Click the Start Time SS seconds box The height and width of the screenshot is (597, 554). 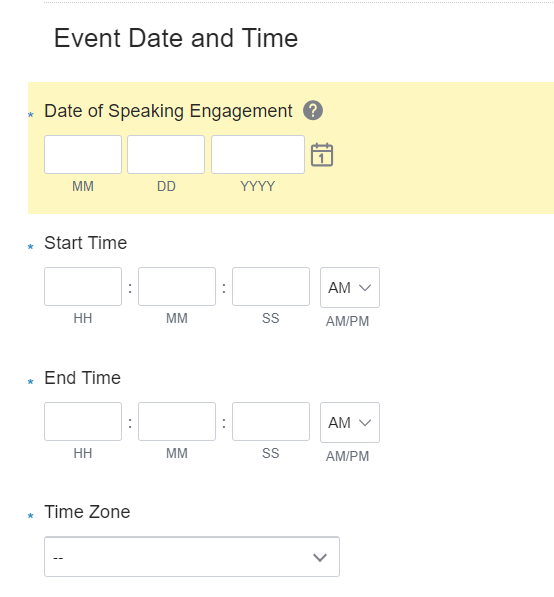(271, 286)
